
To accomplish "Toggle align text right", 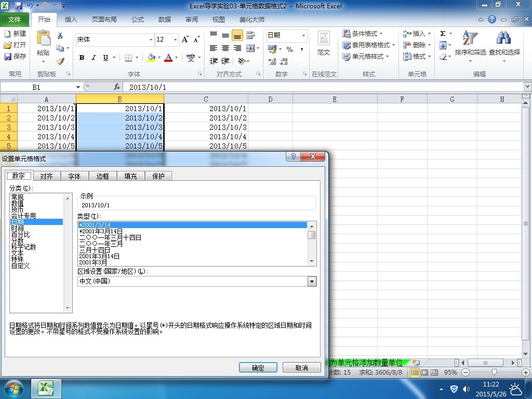I will coord(237,48).
